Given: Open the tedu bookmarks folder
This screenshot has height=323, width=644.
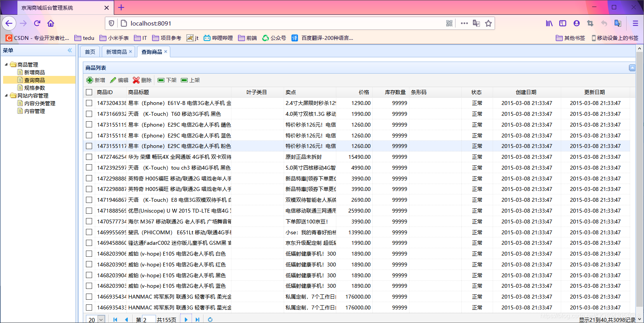Looking at the screenshot, I should pyautogui.click(x=84, y=38).
